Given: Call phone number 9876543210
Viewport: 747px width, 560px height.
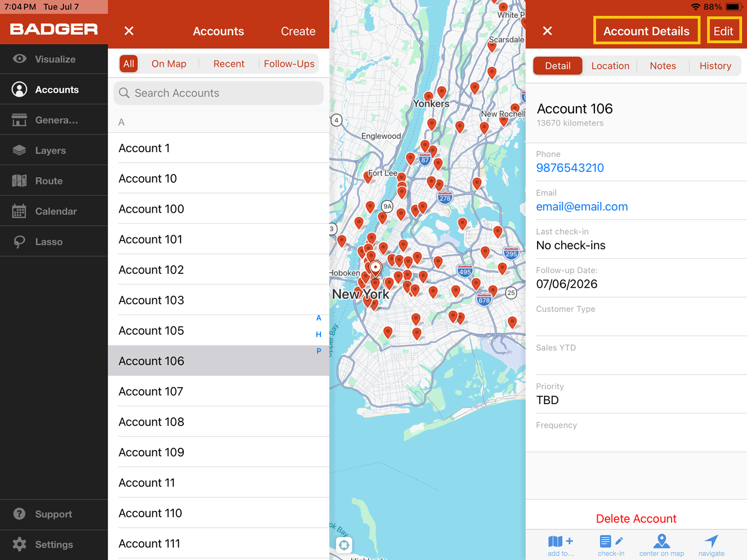Looking at the screenshot, I should 570,168.
